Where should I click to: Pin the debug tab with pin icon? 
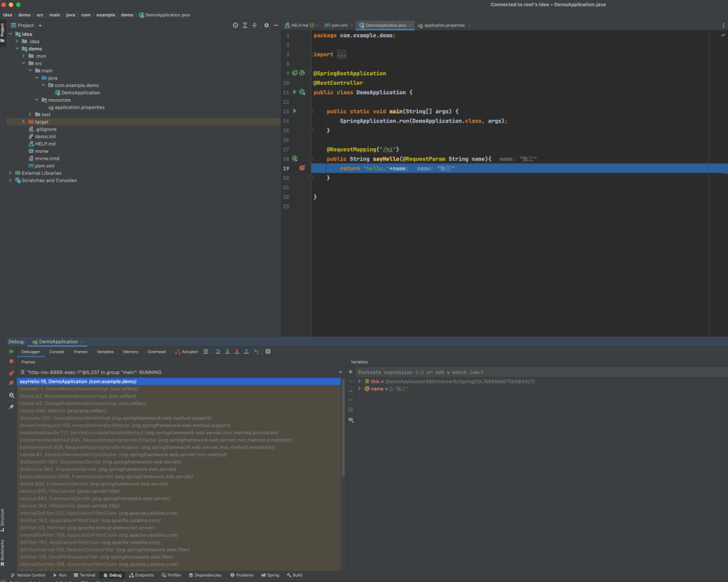11,407
